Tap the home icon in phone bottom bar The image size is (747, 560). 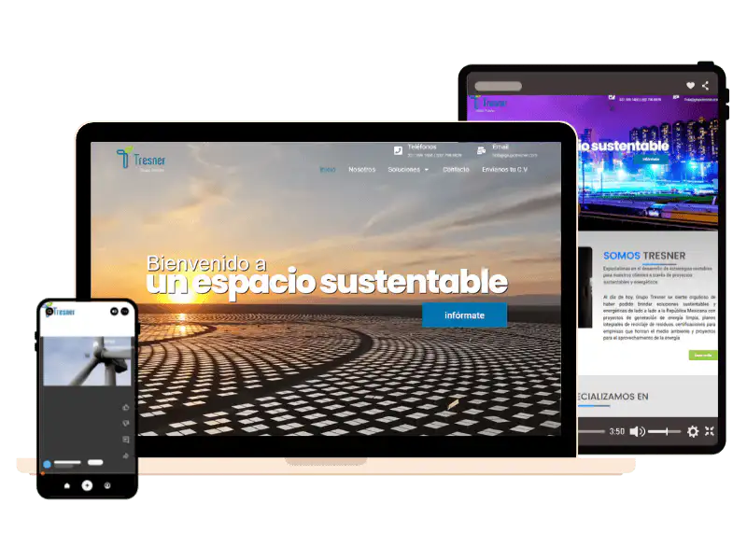point(66,485)
